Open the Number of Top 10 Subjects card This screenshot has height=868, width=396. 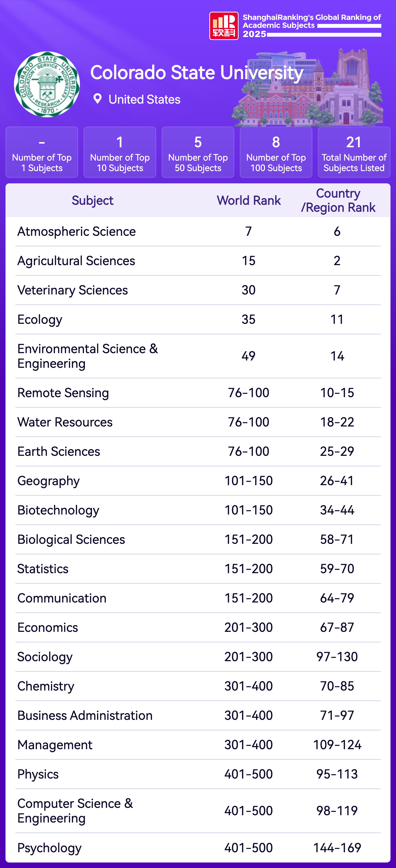(120, 152)
